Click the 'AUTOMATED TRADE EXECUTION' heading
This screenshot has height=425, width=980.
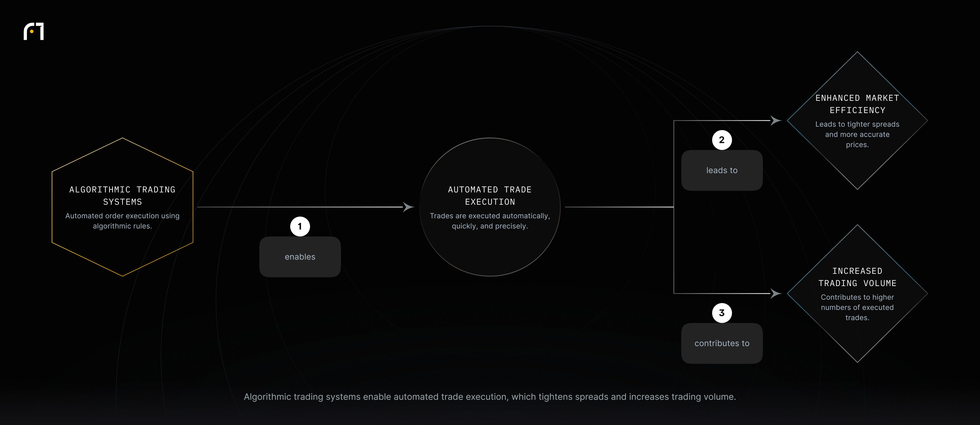click(x=490, y=195)
